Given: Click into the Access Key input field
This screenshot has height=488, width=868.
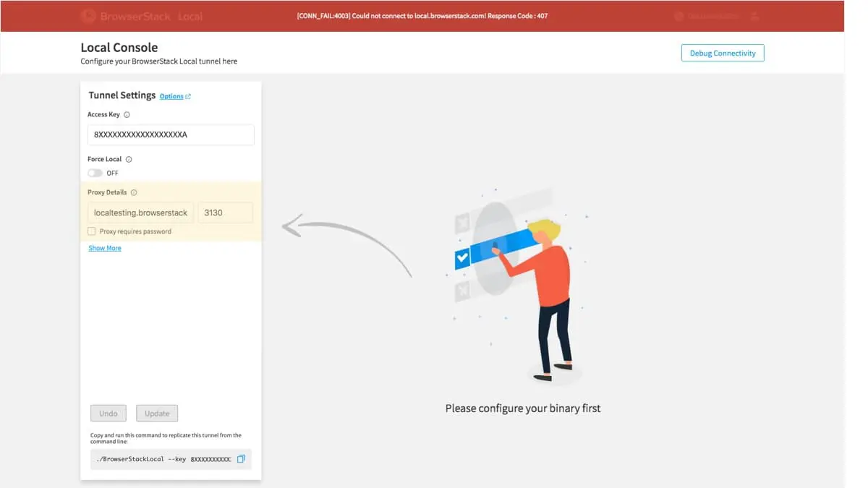Looking at the screenshot, I should pyautogui.click(x=171, y=134).
